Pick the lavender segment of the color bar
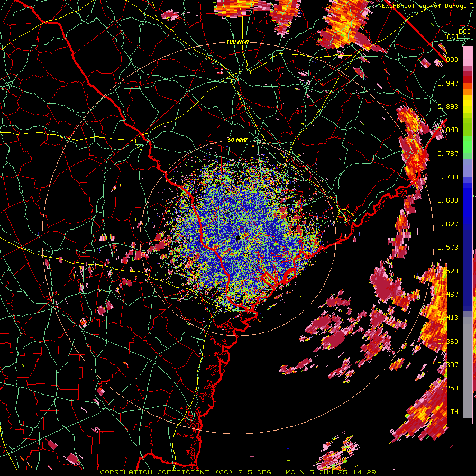 point(467,169)
